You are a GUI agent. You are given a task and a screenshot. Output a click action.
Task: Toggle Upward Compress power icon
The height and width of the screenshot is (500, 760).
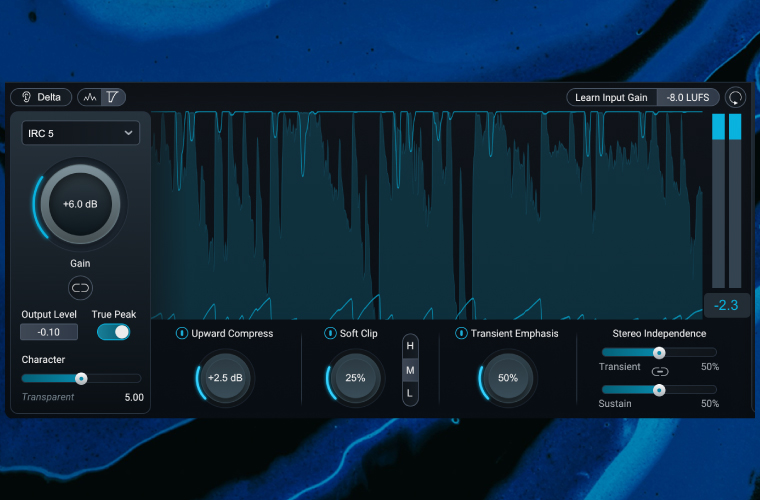point(181,333)
